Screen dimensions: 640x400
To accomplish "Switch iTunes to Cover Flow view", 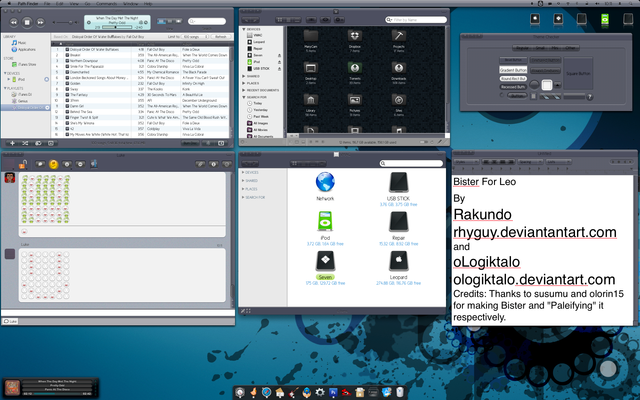I will tap(178, 21).
